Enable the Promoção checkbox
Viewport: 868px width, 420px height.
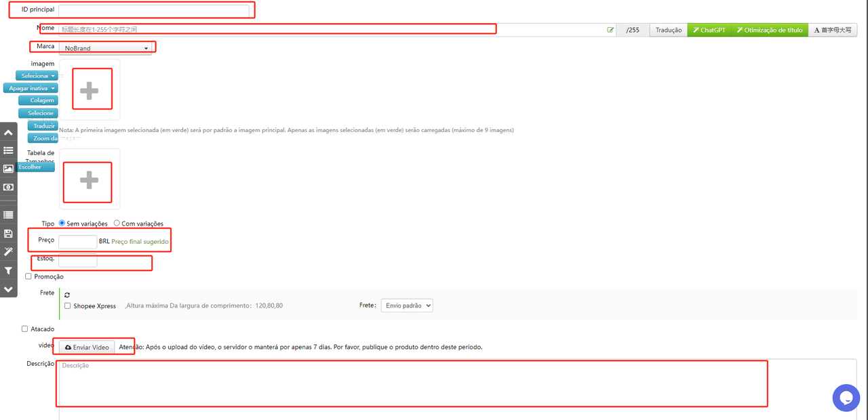28,276
